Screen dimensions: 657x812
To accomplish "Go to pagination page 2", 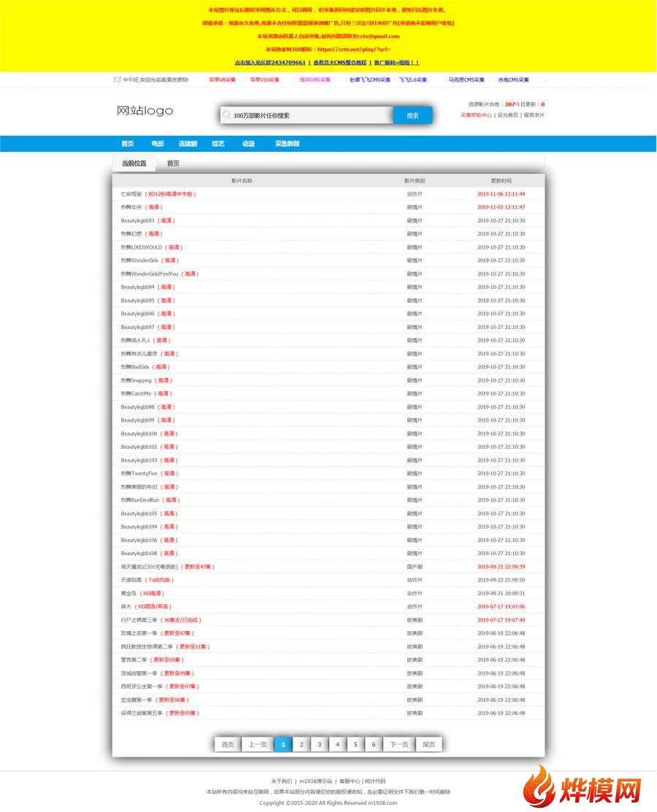I will [301, 744].
